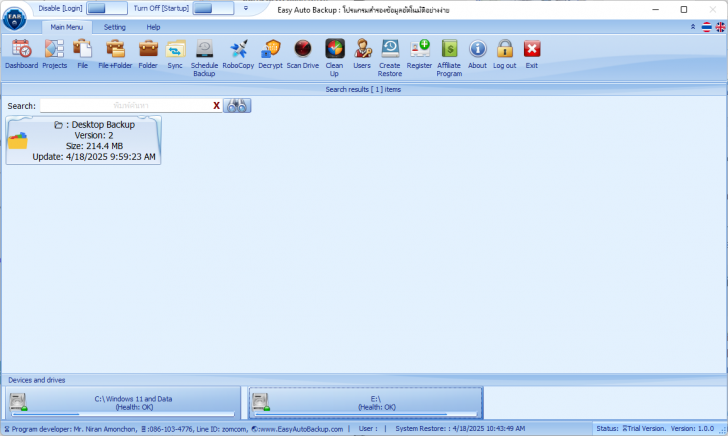Minimize the Easy Auto Backup window
The width and height of the screenshot is (728, 436).
[x=656, y=9]
